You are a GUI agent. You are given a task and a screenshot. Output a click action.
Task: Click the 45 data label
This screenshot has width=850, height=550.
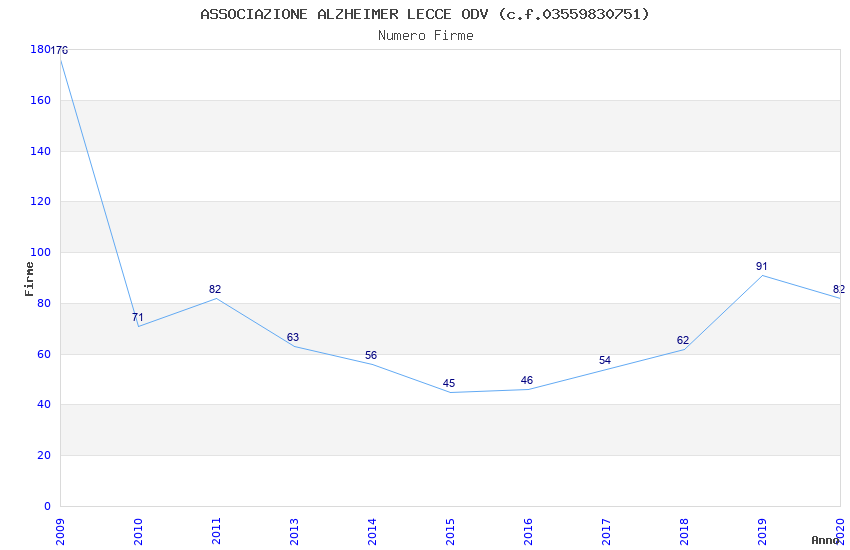click(449, 383)
